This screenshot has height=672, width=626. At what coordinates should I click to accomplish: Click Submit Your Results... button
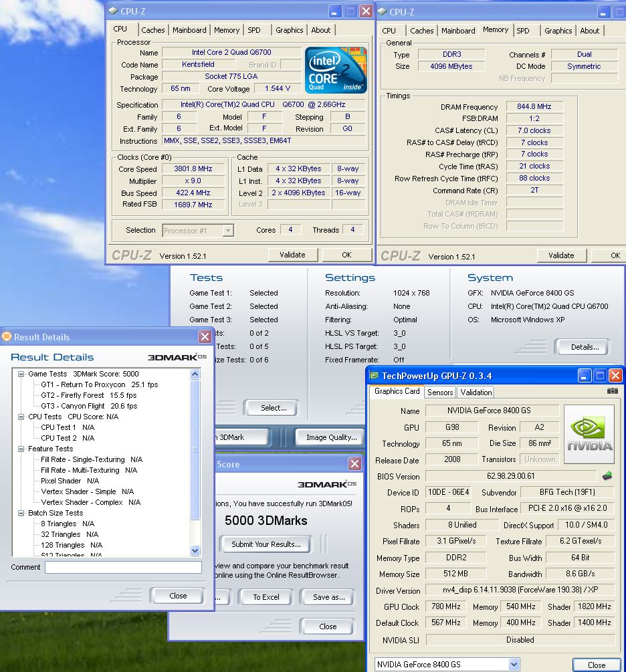266,544
